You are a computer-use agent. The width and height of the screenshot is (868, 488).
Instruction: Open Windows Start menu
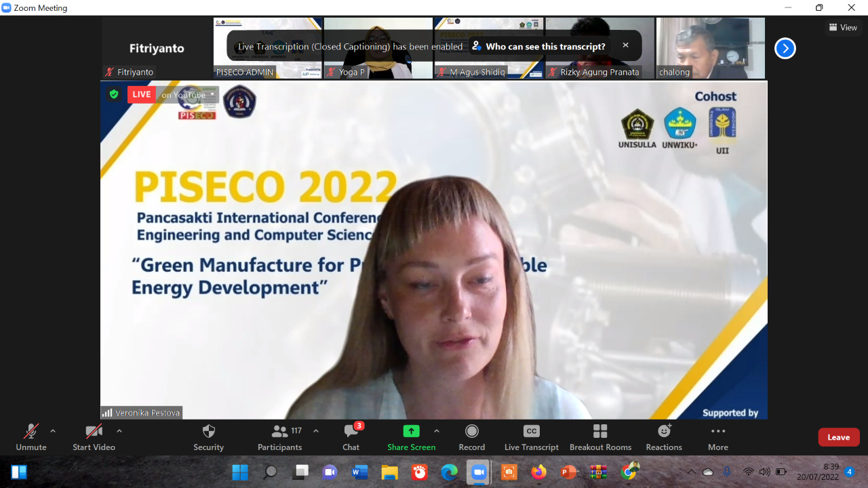coord(240,472)
